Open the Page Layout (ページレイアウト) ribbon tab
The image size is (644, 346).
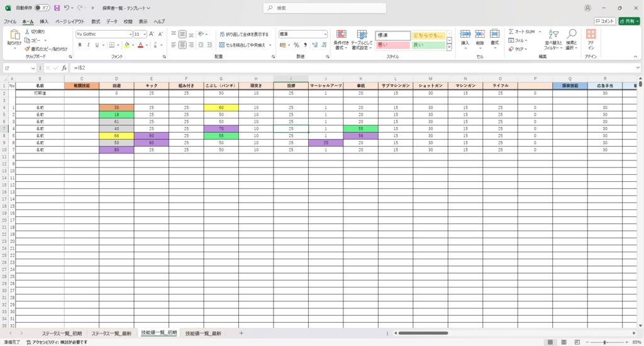[x=70, y=21]
